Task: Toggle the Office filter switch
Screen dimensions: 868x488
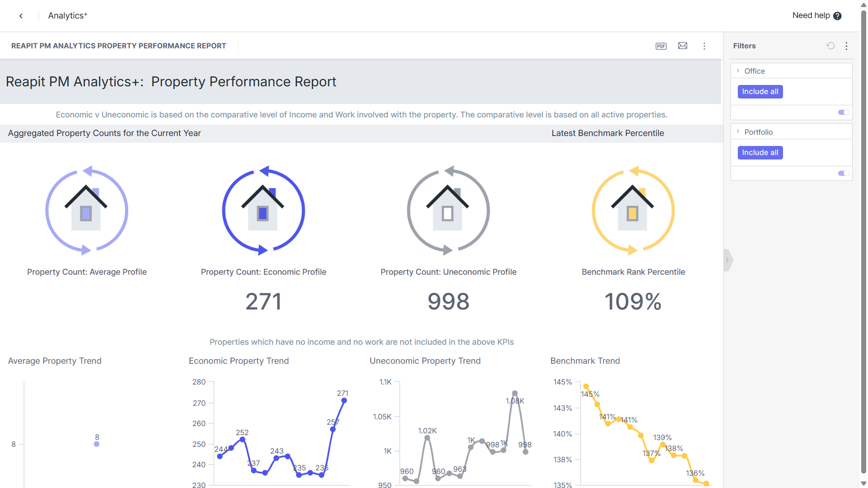Action: [844, 113]
